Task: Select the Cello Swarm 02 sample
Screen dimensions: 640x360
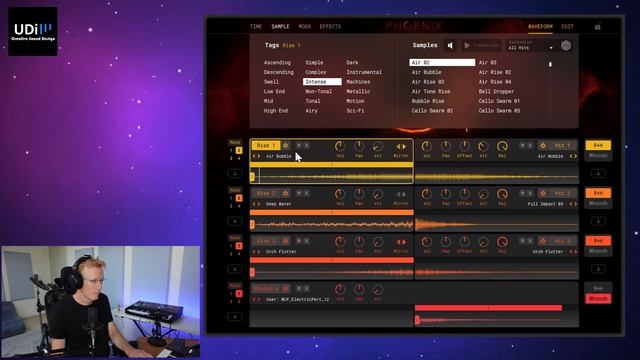Action: [x=432, y=111]
